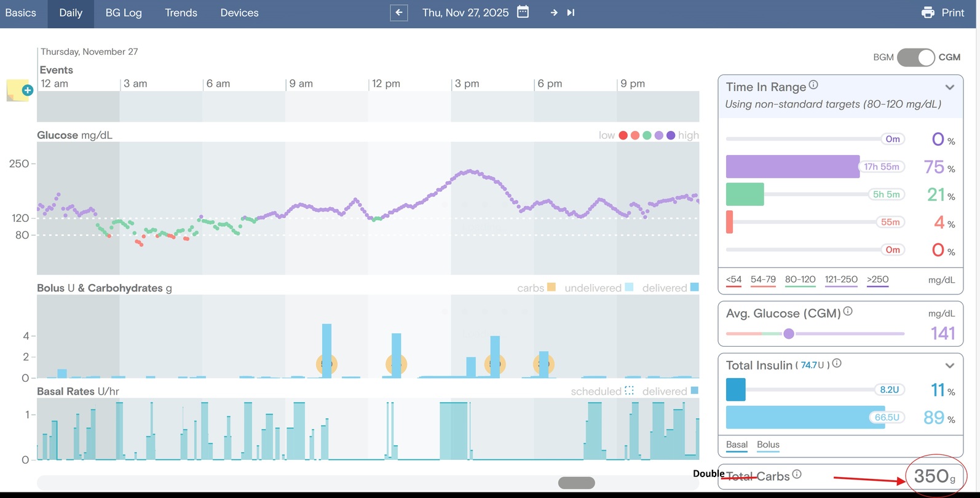The width and height of the screenshot is (980, 498).
Task: Switch to the Basics tab
Action: [20, 13]
